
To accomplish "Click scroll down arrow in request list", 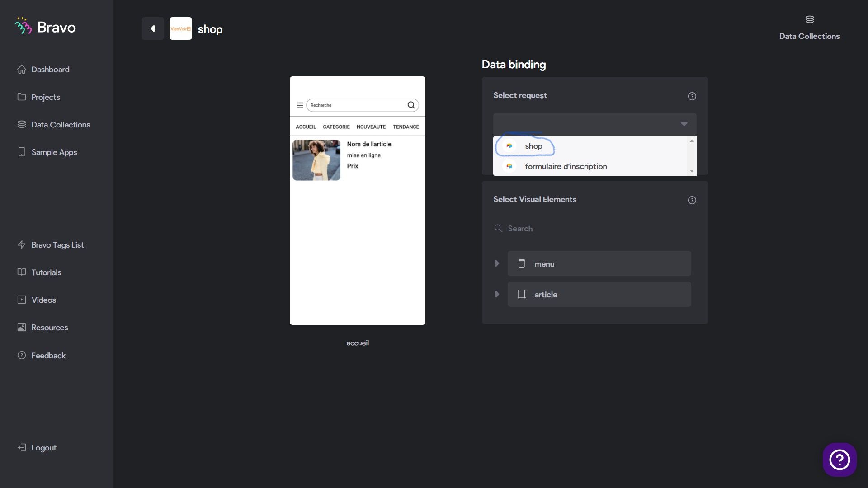I will [x=692, y=171].
